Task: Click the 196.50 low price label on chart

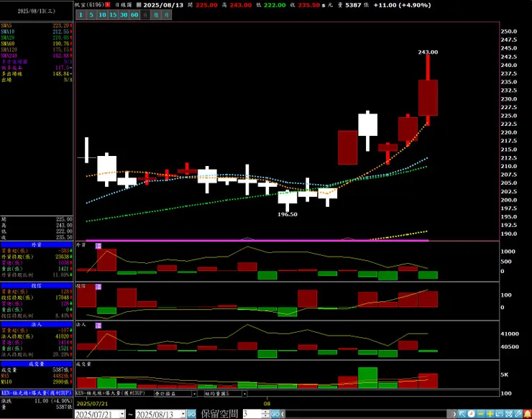Action: (x=288, y=214)
